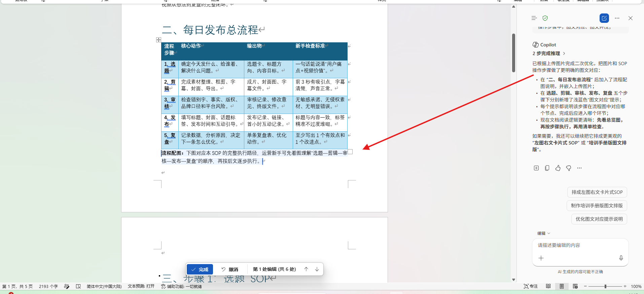Click scrollbar down arrow at bottom of document
The height and width of the screenshot is (294, 644).
[513, 280]
